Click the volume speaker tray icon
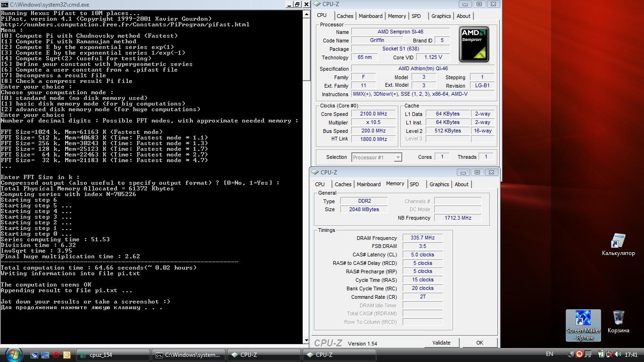 click(x=618, y=354)
